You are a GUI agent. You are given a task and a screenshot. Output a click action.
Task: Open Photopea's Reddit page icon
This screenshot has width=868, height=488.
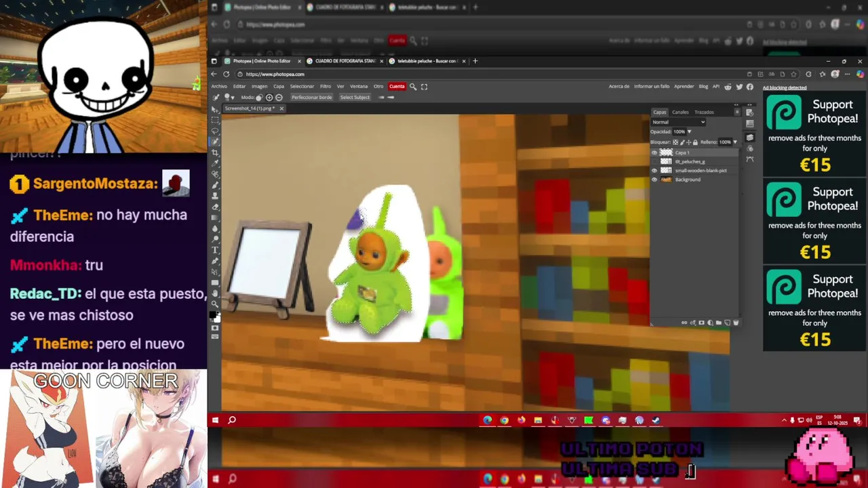point(728,87)
